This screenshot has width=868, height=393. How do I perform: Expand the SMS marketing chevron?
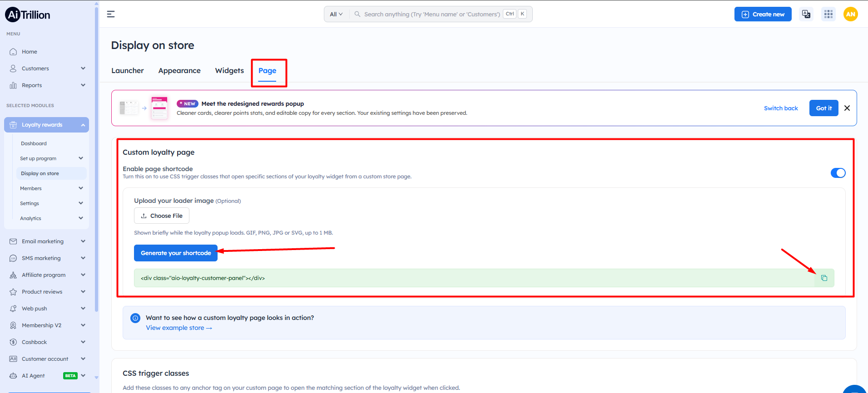point(83,258)
